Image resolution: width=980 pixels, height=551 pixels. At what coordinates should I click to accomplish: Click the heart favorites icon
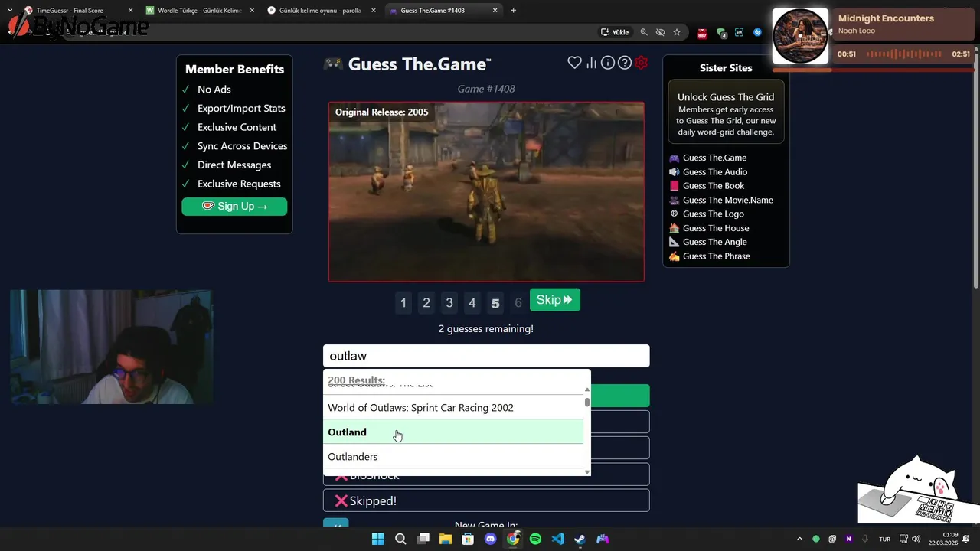coord(574,63)
